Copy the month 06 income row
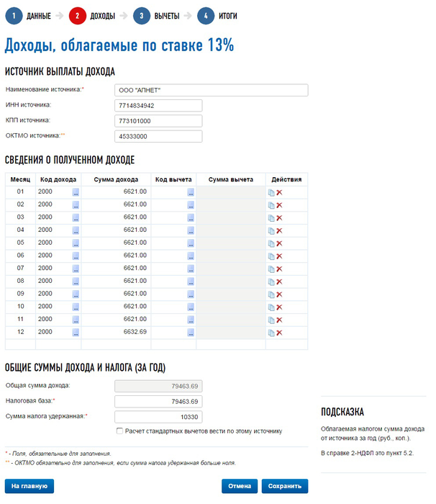436x504 pixels. pos(271,256)
